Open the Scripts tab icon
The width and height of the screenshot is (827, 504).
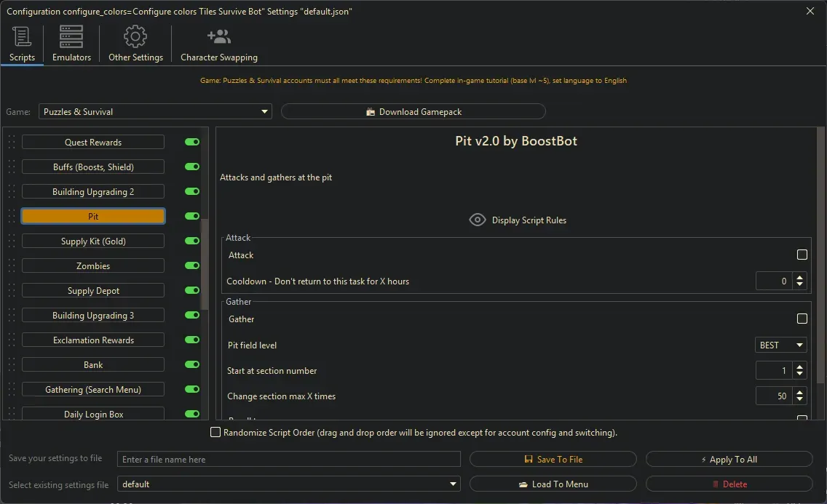tap(22, 37)
